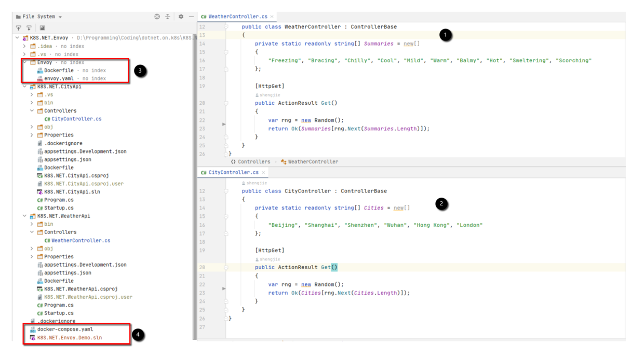Close the WeatherController.cs tab
Screen dimensions: 644x359
coord(272,17)
